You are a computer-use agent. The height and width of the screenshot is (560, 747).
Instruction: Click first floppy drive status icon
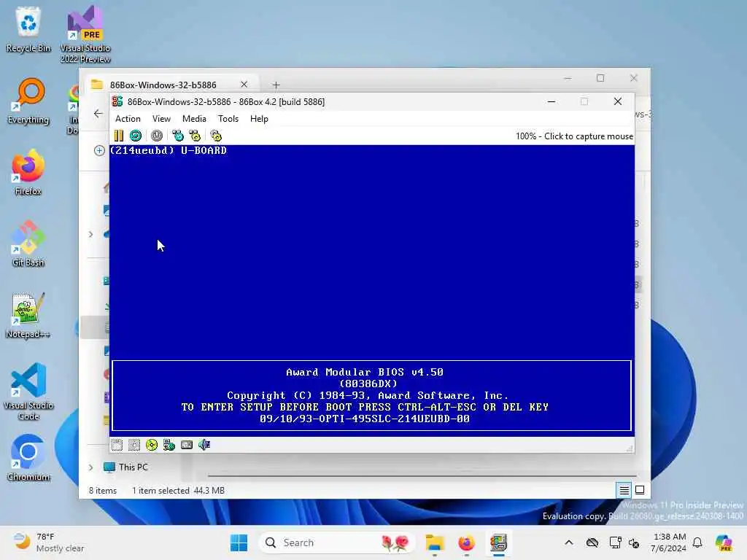click(117, 445)
